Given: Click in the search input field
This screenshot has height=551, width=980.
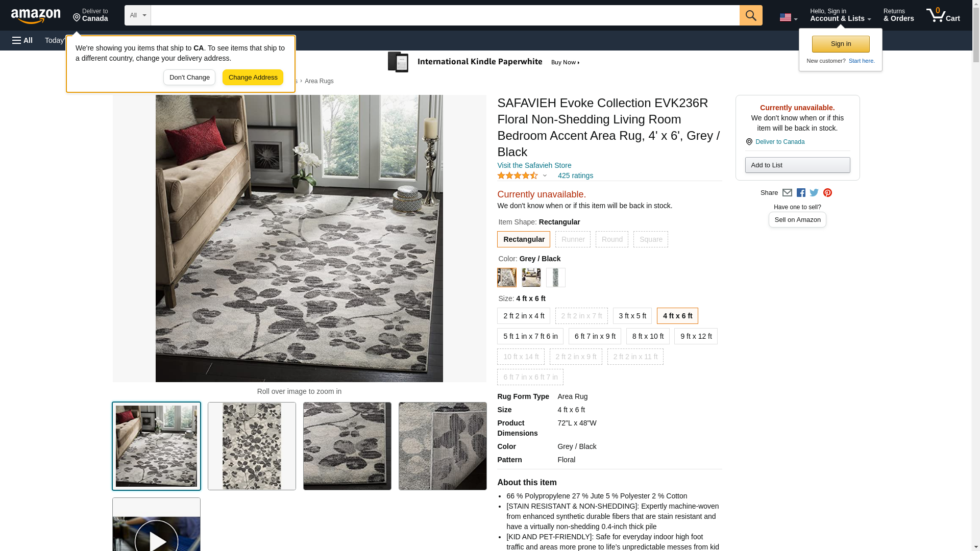Looking at the screenshot, I should (x=445, y=15).
